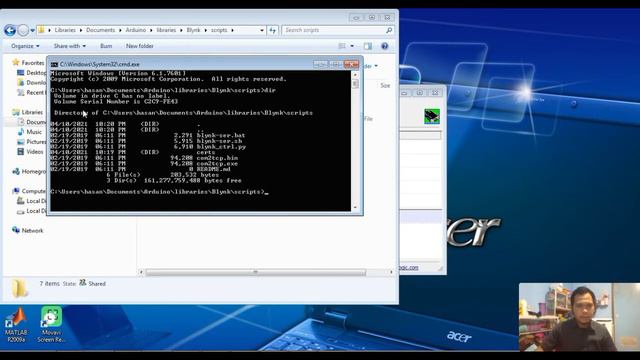Open view options dropdown arrow
Image resolution: width=640 pixels, height=360 pixels.
point(352,46)
